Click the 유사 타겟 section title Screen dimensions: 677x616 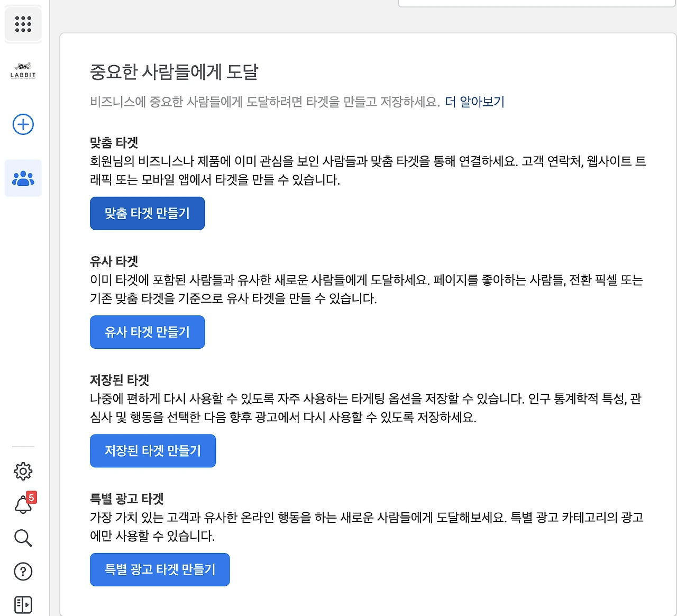[x=114, y=261]
